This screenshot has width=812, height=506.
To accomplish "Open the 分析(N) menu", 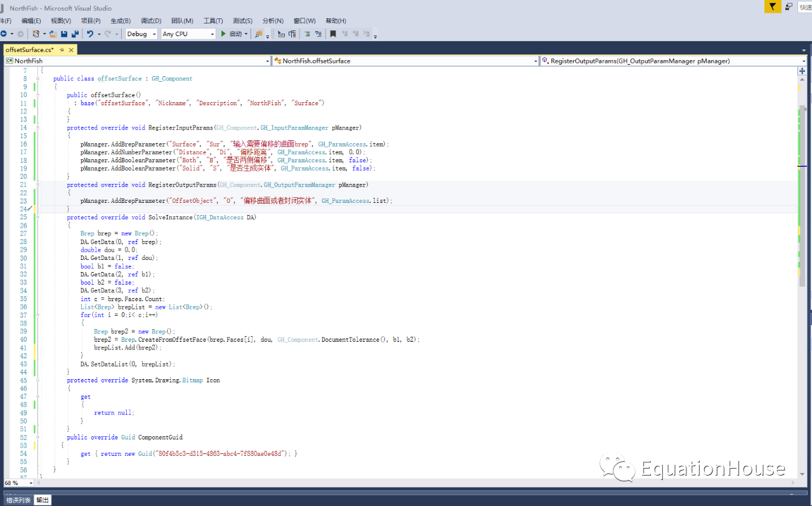I will [x=273, y=21].
